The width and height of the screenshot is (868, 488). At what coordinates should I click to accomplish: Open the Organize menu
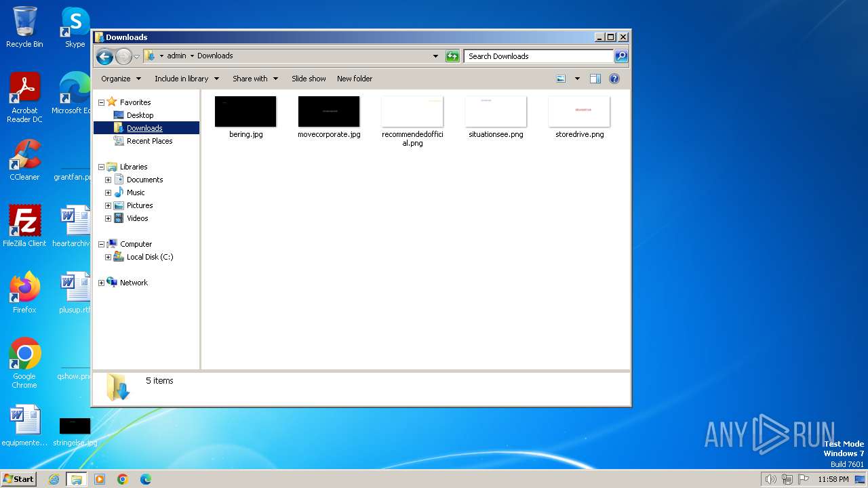tap(121, 79)
